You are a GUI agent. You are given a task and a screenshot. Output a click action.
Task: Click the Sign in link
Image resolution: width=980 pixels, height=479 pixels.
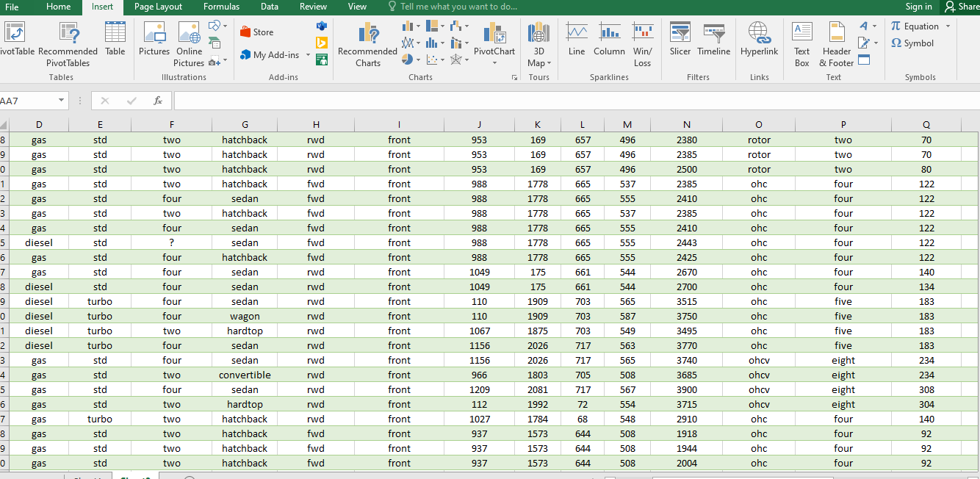click(918, 7)
